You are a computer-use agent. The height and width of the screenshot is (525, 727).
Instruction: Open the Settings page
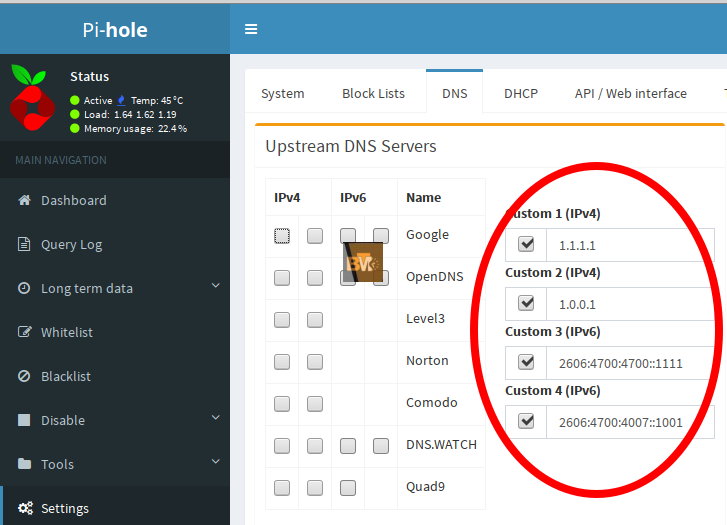tap(115, 508)
